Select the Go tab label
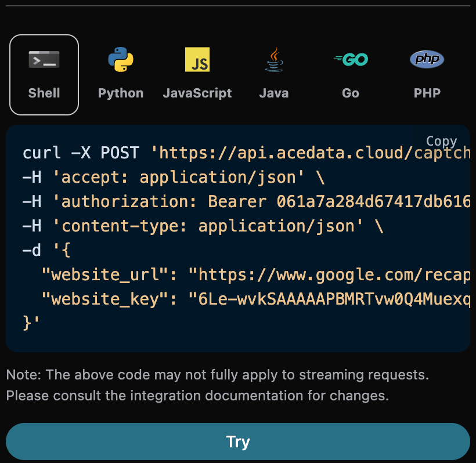The width and height of the screenshot is (476, 463). (x=351, y=93)
